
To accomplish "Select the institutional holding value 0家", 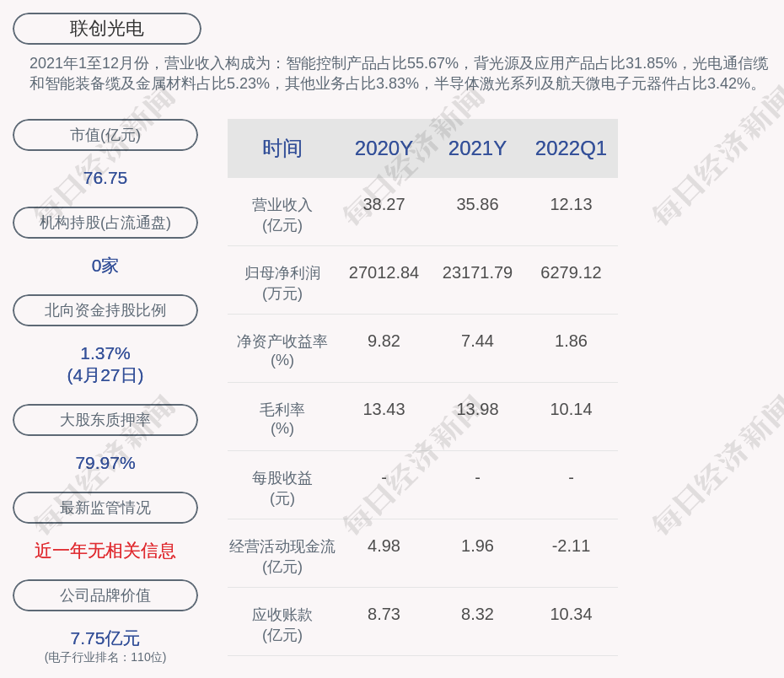I will (x=105, y=266).
